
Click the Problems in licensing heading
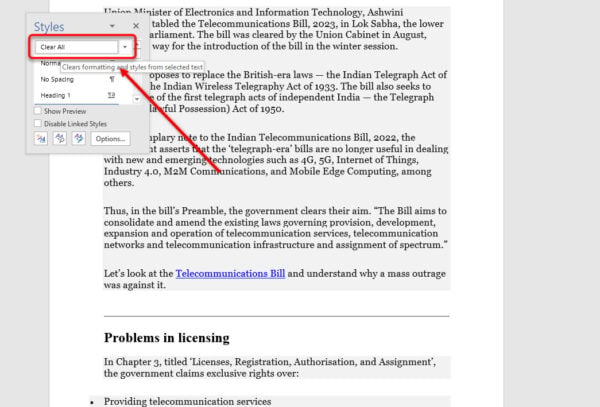pos(167,337)
